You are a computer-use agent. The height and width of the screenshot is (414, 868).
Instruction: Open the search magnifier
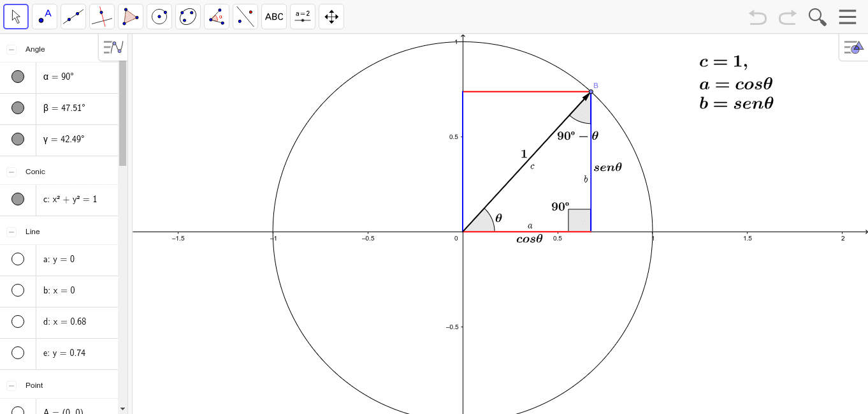[x=818, y=17]
